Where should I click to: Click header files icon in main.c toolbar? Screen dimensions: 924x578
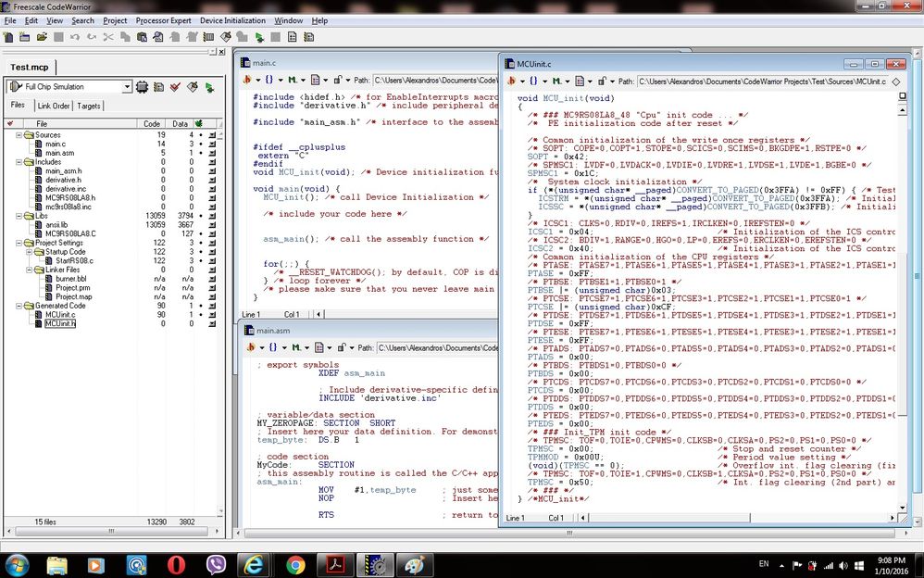[x=247, y=80]
